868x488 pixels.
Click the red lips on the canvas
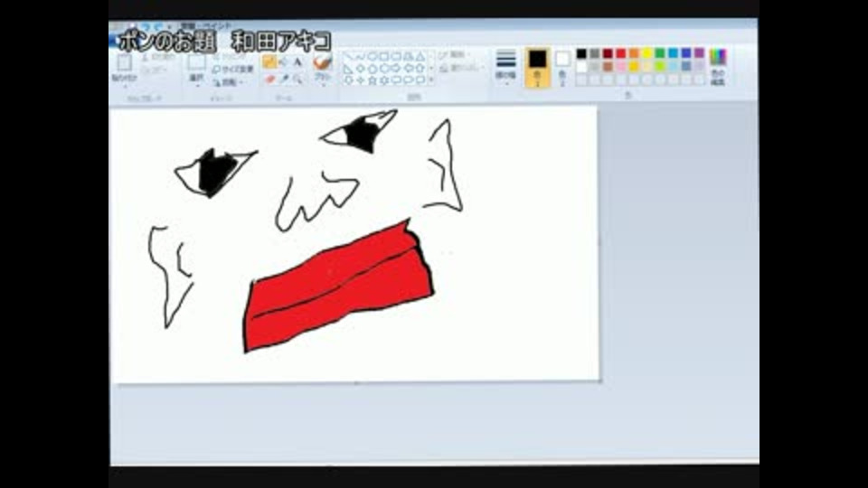click(x=337, y=287)
